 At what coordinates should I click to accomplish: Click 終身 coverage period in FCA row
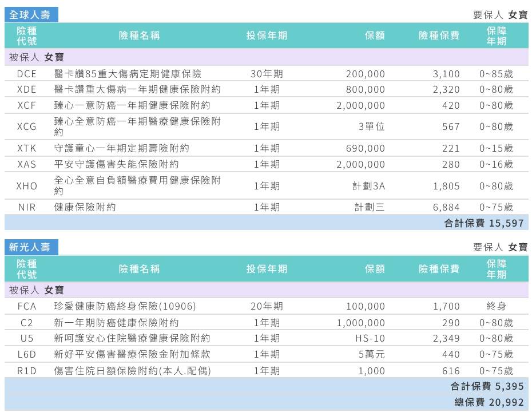496,306
